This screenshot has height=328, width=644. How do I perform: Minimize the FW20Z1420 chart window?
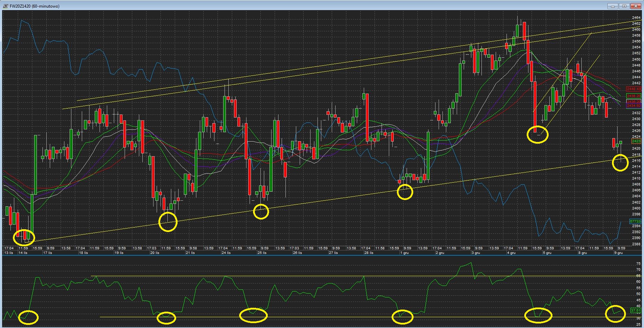click(x=613, y=6)
